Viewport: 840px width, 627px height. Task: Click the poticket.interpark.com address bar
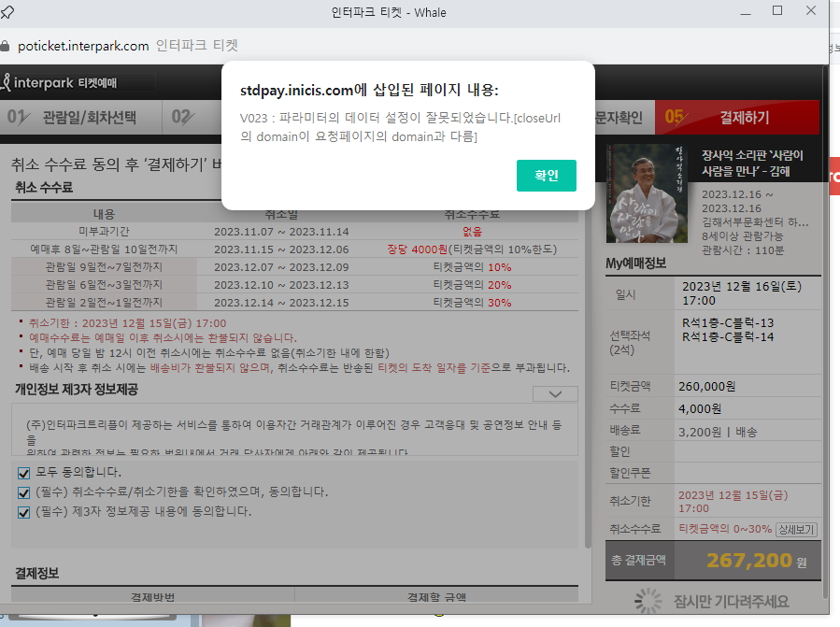click(x=83, y=46)
